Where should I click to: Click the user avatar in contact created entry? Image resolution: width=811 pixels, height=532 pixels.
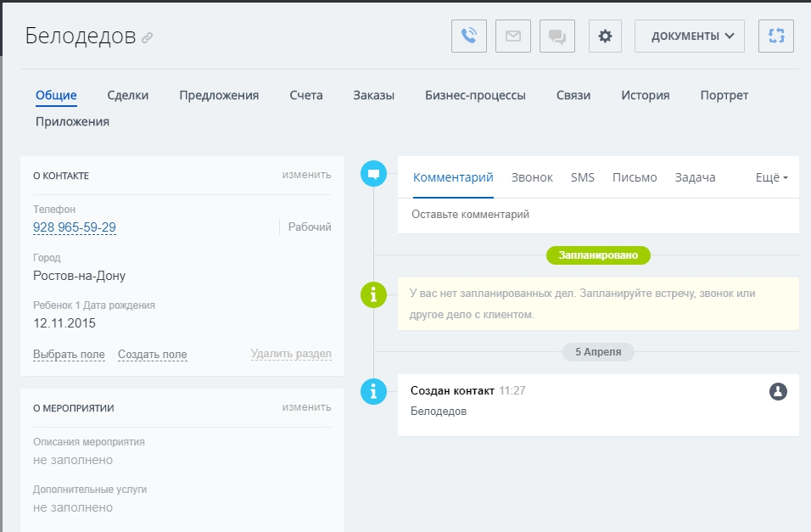coord(778,391)
